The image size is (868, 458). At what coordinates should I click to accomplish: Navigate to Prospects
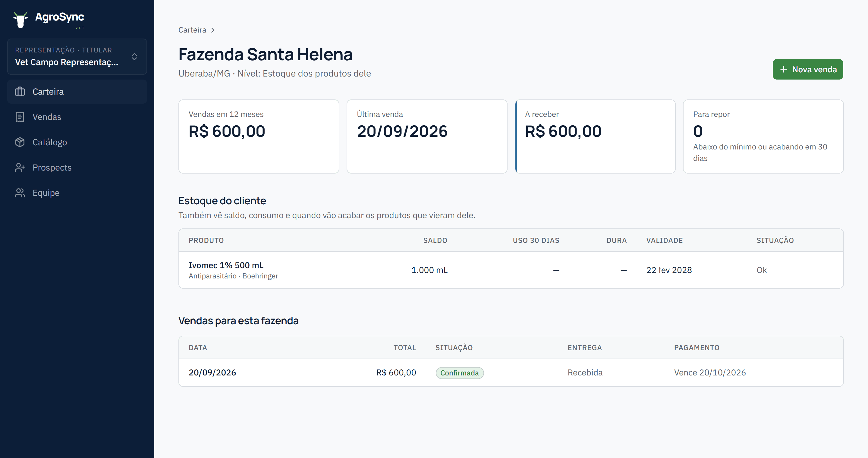click(x=77, y=167)
